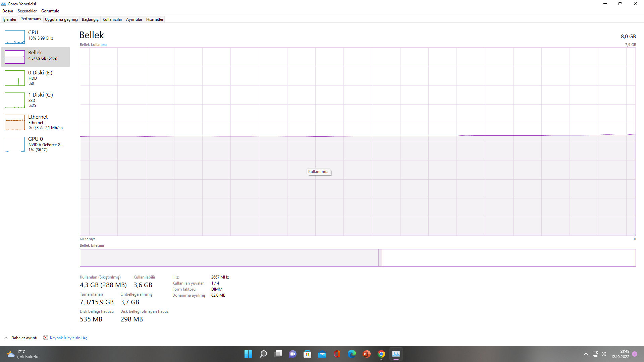Open Kaynak İzleyicisi Aç link
This screenshot has width=644, height=362.
[x=68, y=338]
